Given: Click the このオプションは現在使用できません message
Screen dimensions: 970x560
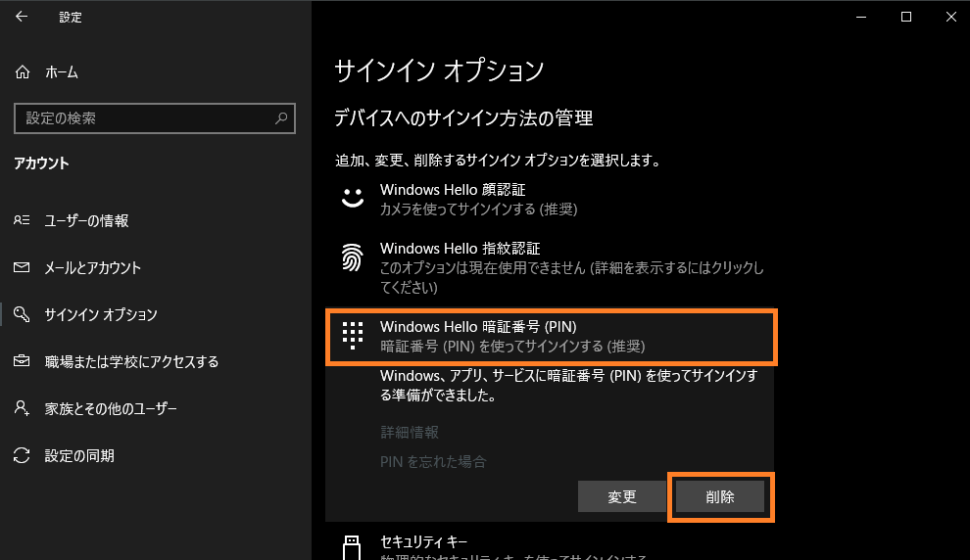Looking at the screenshot, I should point(571,277).
